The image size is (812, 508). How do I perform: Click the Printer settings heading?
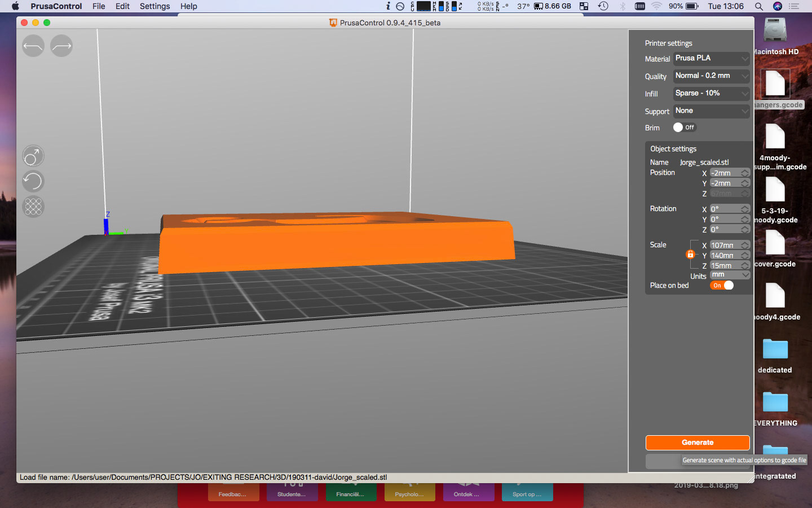(x=668, y=43)
